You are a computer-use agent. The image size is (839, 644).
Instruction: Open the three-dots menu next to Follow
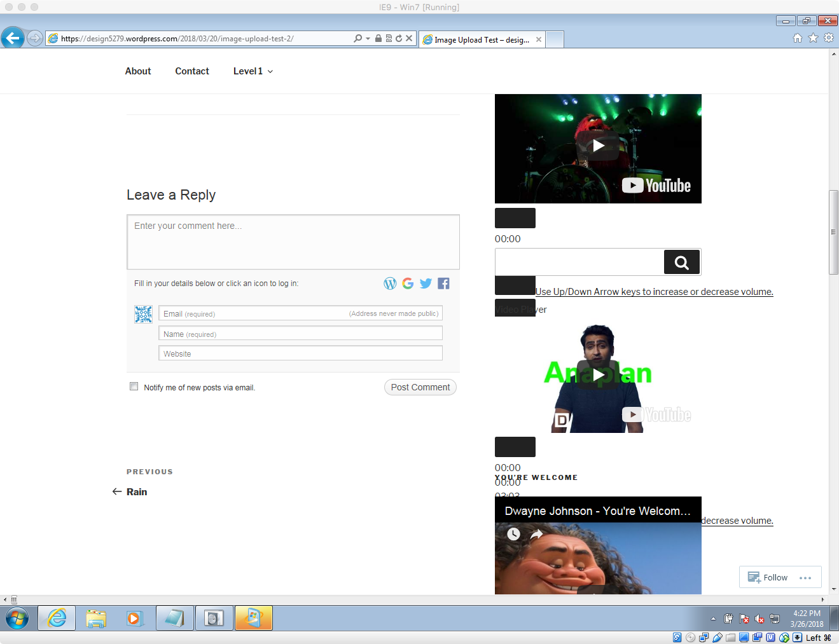point(805,578)
